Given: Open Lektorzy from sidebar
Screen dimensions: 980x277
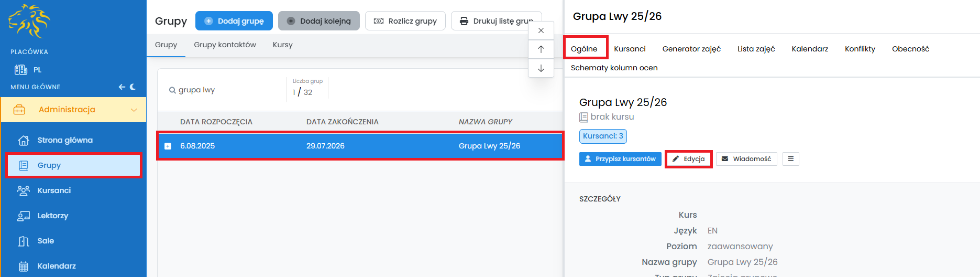Looking at the screenshot, I should (x=52, y=216).
